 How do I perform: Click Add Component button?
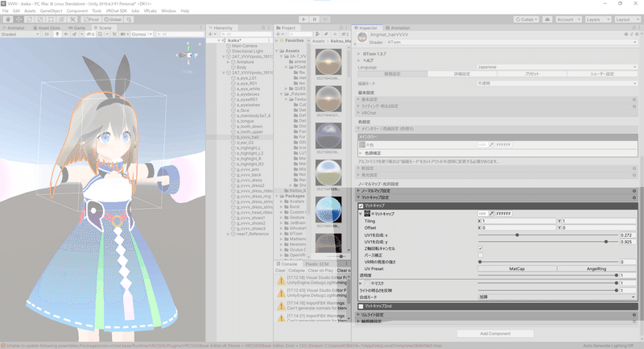tap(495, 334)
